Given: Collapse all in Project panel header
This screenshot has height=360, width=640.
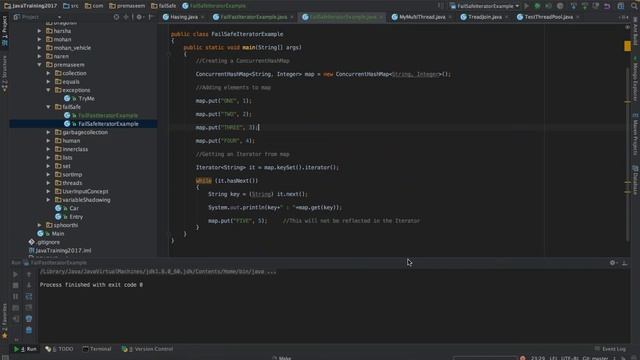Looking at the screenshot, I should (x=126, y=17).
